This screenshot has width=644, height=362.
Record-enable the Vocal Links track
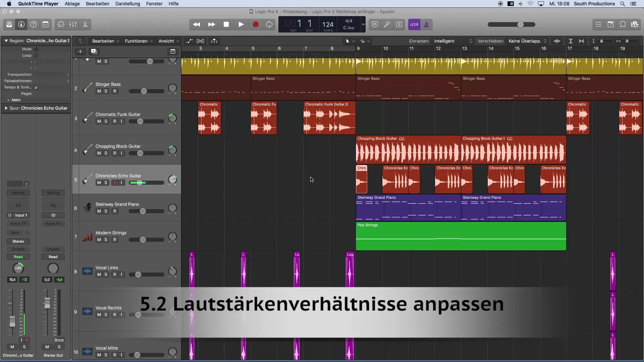pyautogui.click(x=115, y=275)
